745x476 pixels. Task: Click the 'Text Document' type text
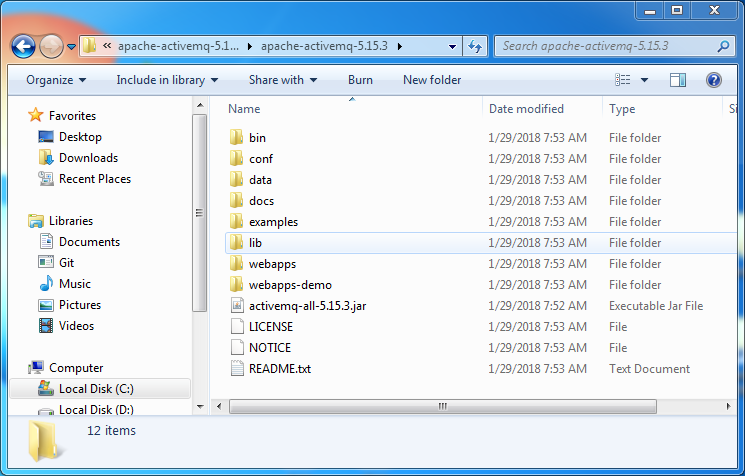649,369
